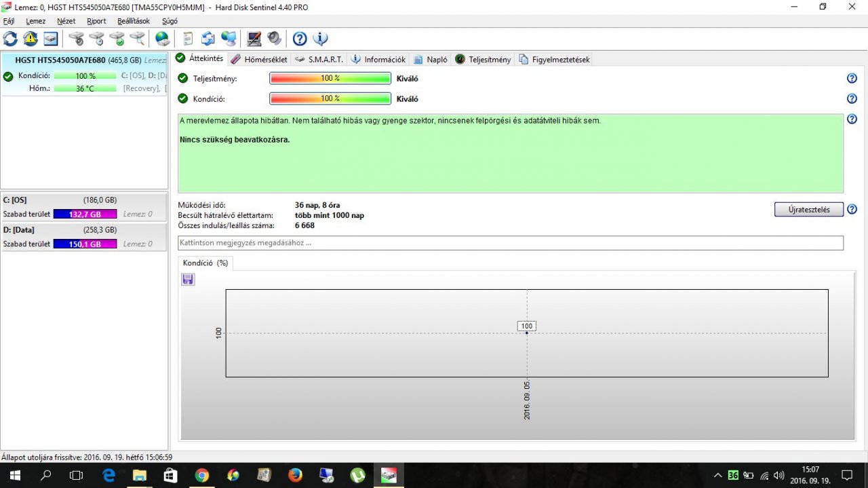Click help icon beside green status text box
The image size is (868, 488).
click(x=852, y=119)
